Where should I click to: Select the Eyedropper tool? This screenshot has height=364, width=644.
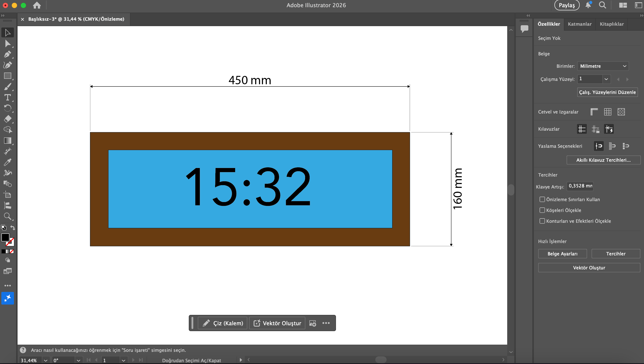click(7, 162)
